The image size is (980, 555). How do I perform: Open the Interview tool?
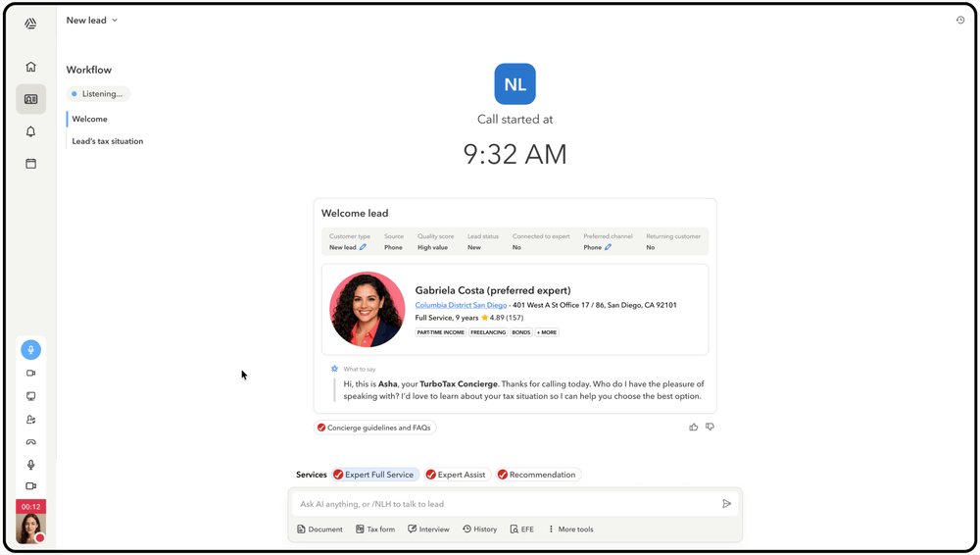[x=429, y=530]
